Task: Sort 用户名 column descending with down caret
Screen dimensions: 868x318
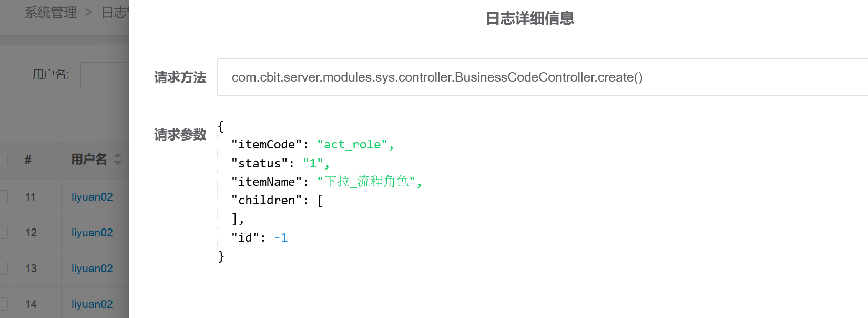Action: click(x=118, y=163)
